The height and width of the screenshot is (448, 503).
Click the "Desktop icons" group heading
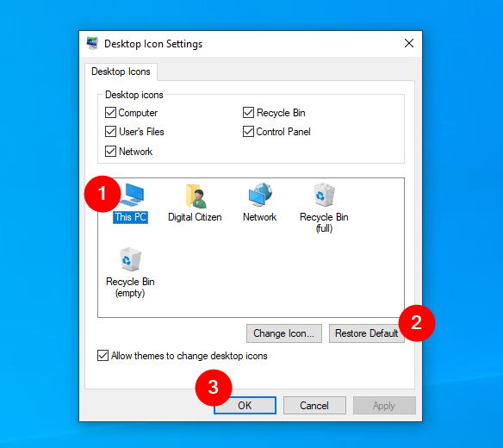tap(134, 95)
